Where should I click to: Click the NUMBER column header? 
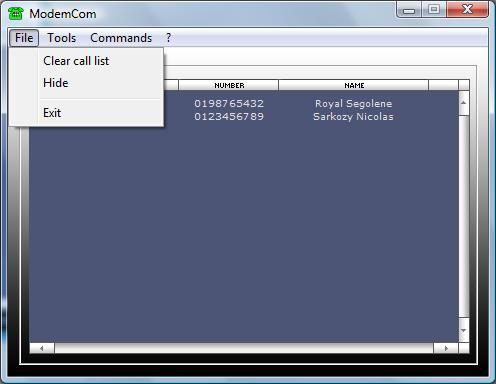(x=229, y=85)
